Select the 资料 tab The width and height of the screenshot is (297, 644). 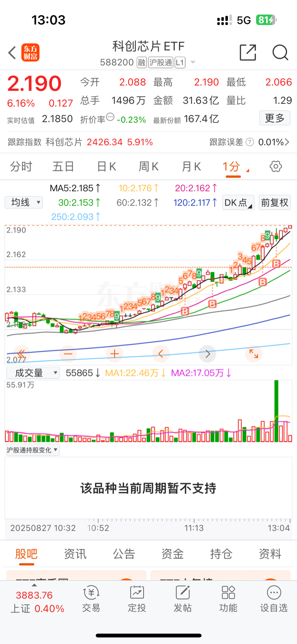(x=270, y=554)
